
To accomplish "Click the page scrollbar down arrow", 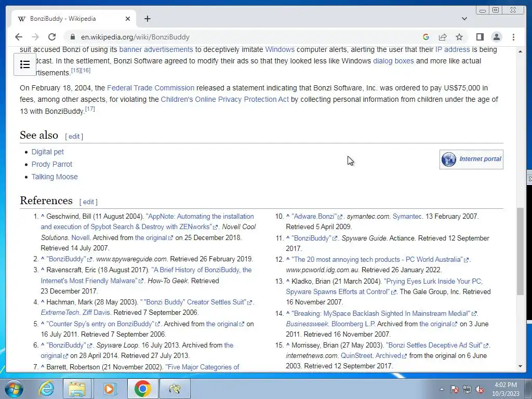I will (x=520, y=366).
